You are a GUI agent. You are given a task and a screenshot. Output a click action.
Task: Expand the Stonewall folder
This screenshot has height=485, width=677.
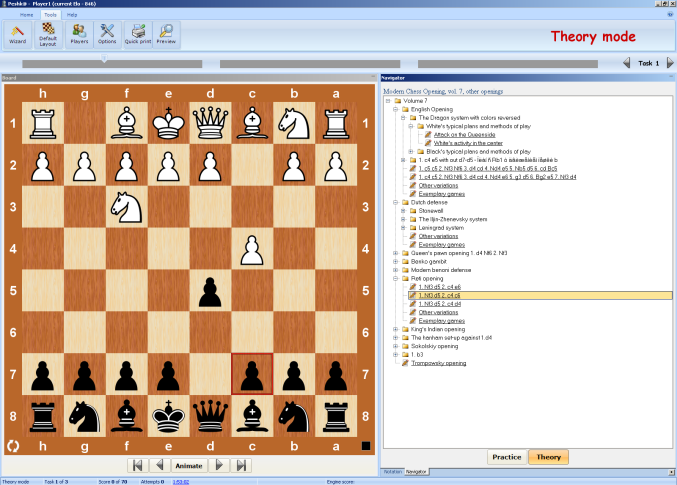pos(403,211)
